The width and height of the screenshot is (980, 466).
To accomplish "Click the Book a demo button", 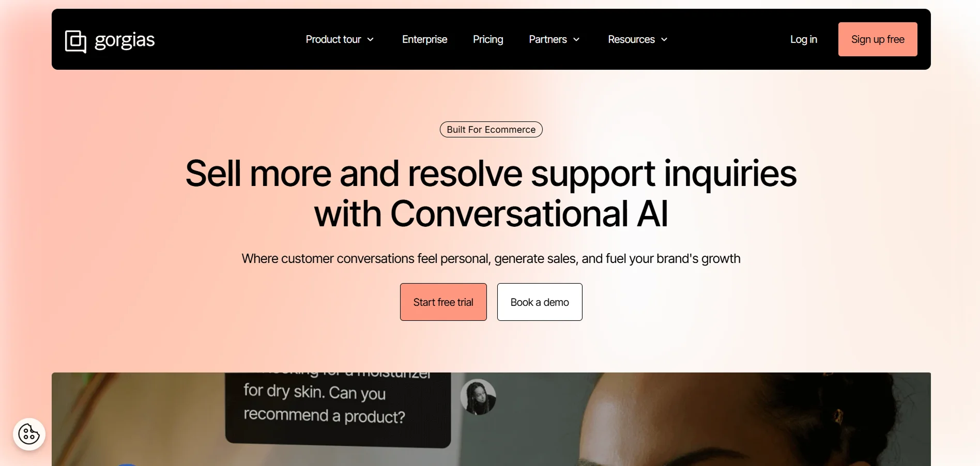I will click(540, 302).
